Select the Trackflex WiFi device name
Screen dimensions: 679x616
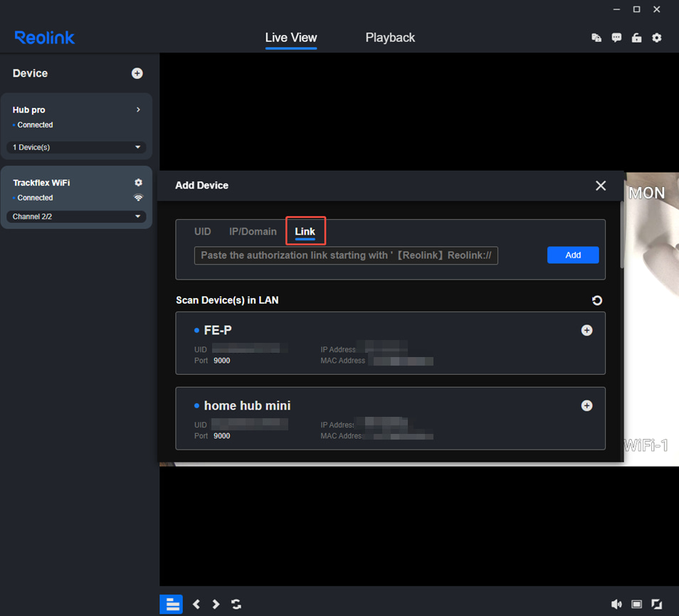[41, 183]
